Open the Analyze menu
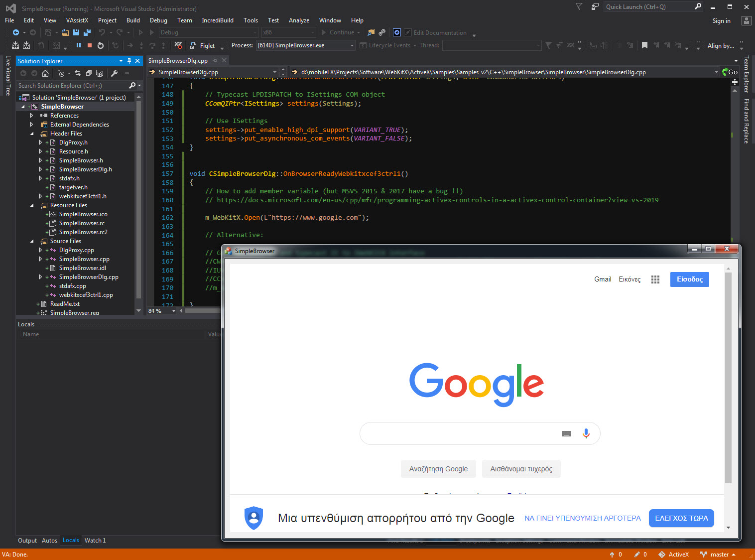The height and width of the screenshot is (560, 755). pos(299,20)
